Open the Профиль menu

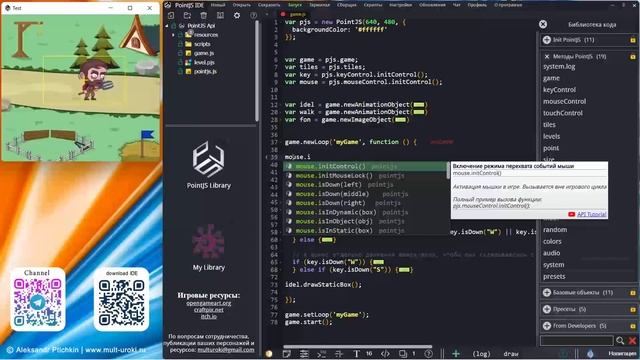click(477, 5)
